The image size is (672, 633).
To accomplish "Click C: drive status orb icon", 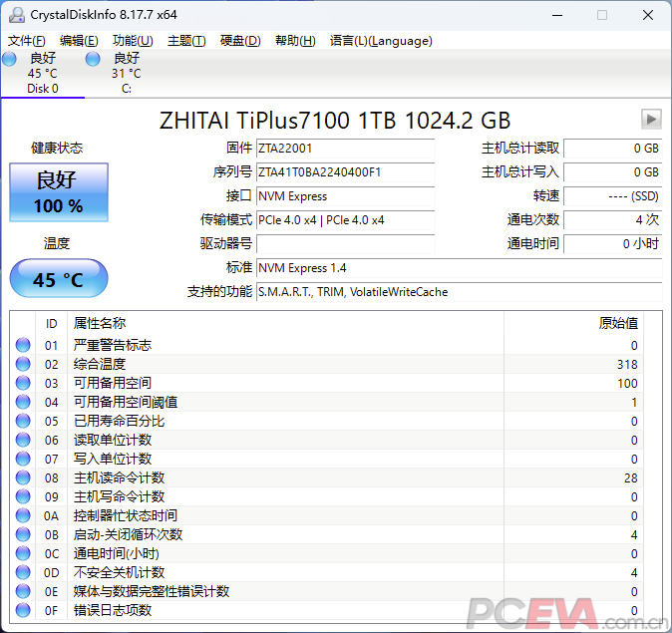I will [93, 59].
